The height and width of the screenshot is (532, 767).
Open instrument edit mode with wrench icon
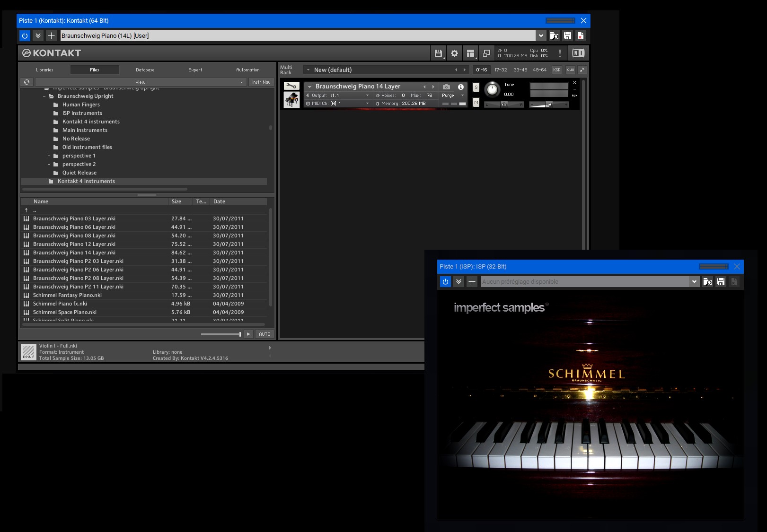(x=291, y=86)
